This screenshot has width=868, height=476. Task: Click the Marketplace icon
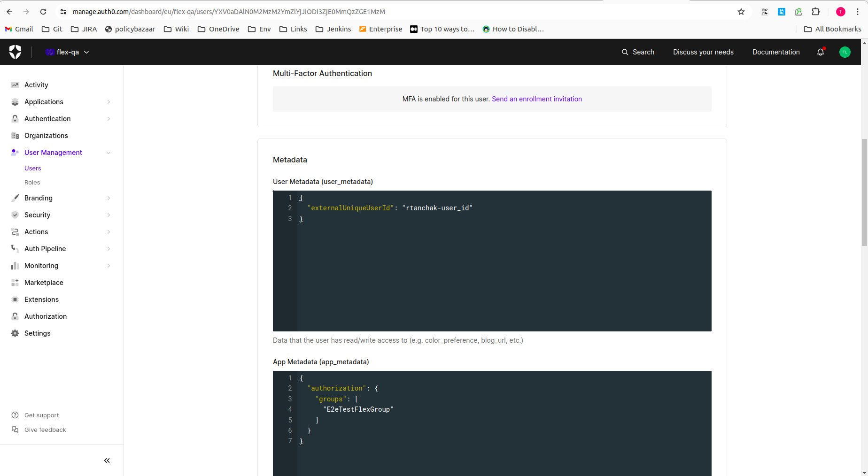(15, 282)
